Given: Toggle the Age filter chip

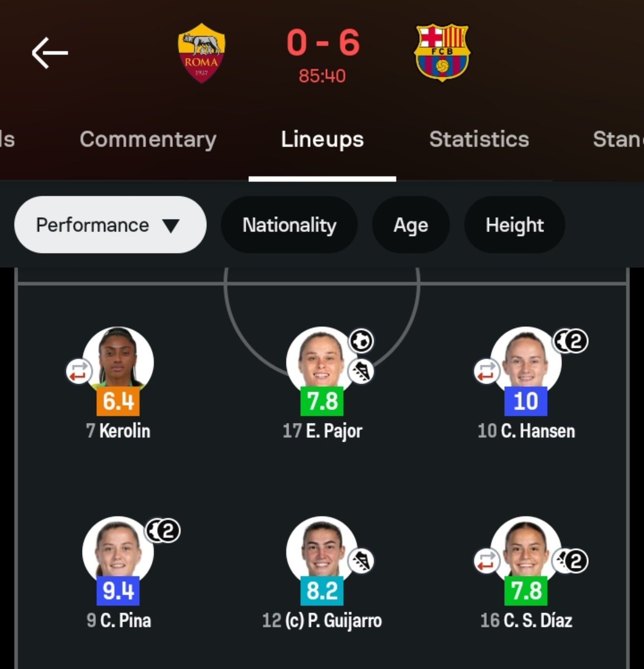Looking at the screenshot, I should 411,225.
